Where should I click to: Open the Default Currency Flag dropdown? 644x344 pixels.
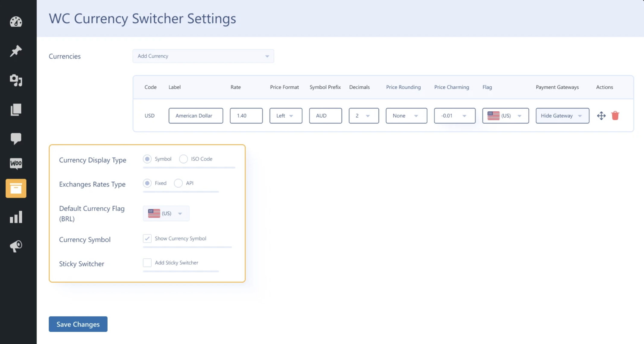click(x=166, y=213)
